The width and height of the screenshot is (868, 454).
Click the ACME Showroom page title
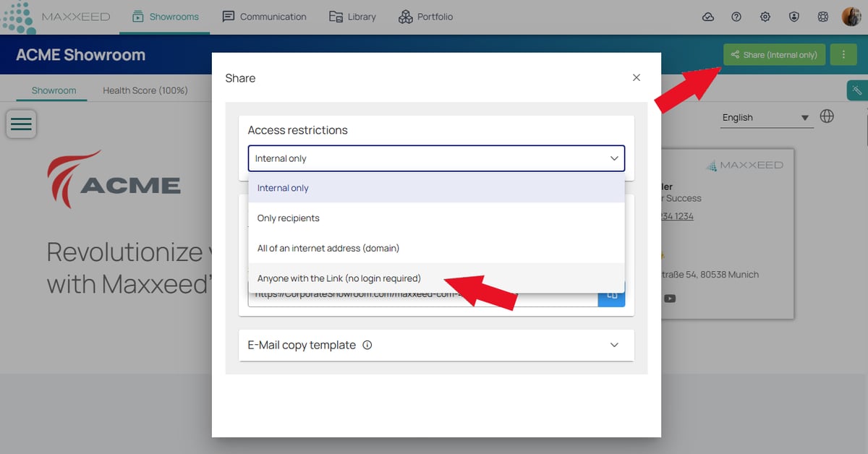coord(80,55)
